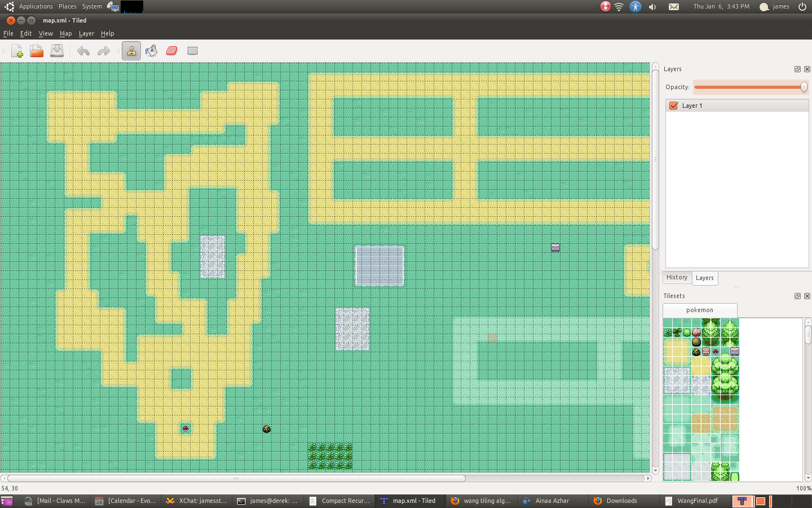Float the Tilesets panel with its undock button
This screenshot has height=508, width=812.
click(797, 296)
